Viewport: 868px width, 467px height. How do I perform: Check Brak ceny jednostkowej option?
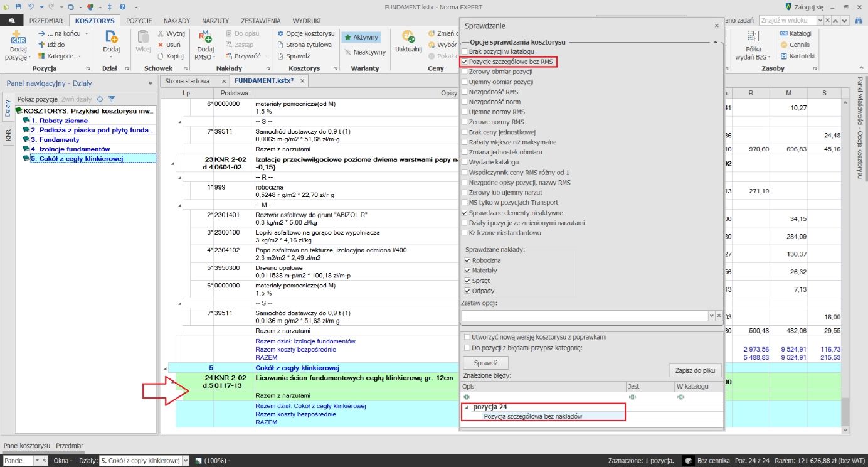465,132
